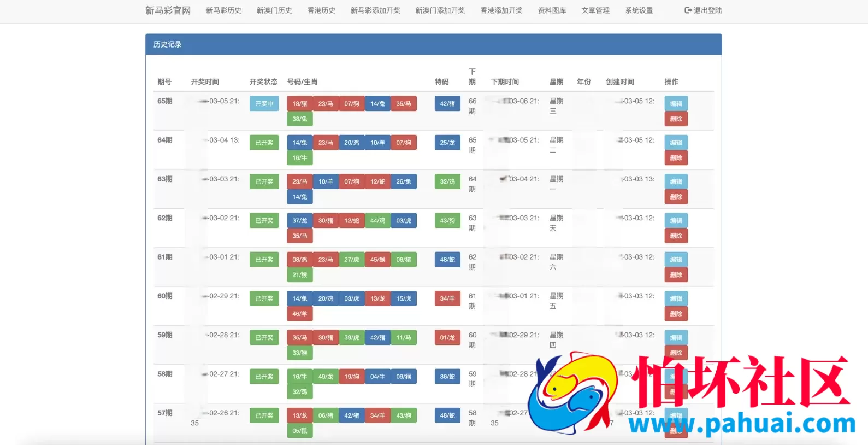Image resolution: width=868 pixels, height=445 pixels.
Task: Click the 开奖状态 column header
Action: pyautogui.click(x=263, y=81)
